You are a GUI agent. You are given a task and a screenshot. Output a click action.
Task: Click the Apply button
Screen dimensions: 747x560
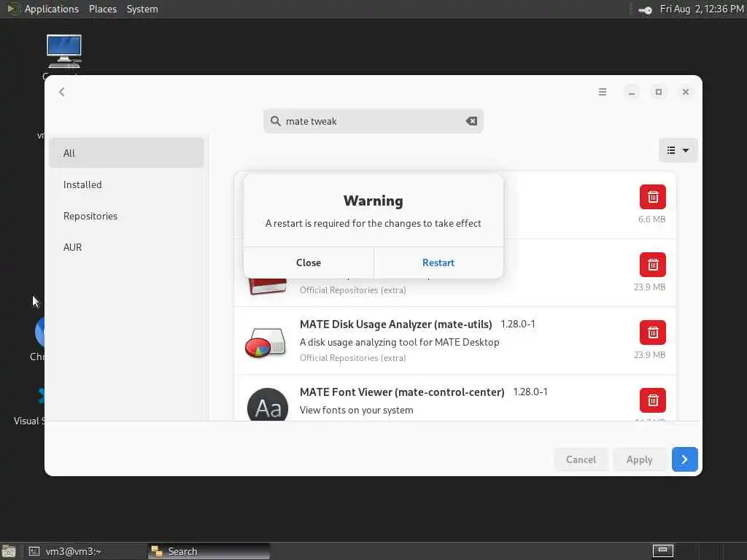(639, 459)
